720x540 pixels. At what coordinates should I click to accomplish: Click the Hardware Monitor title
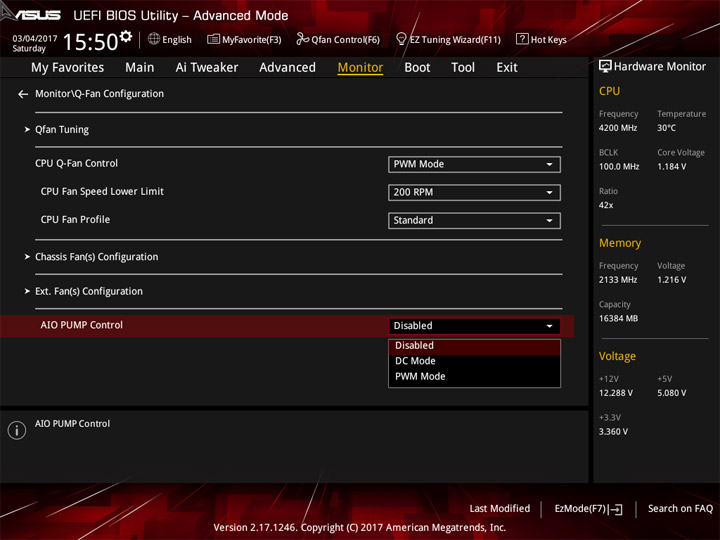[659, 67]
